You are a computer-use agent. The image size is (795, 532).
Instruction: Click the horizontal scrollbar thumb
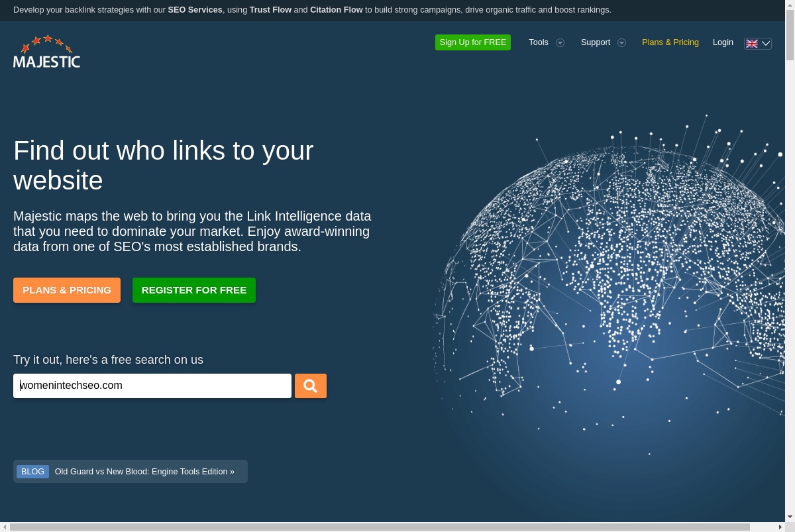click(380, 527)
